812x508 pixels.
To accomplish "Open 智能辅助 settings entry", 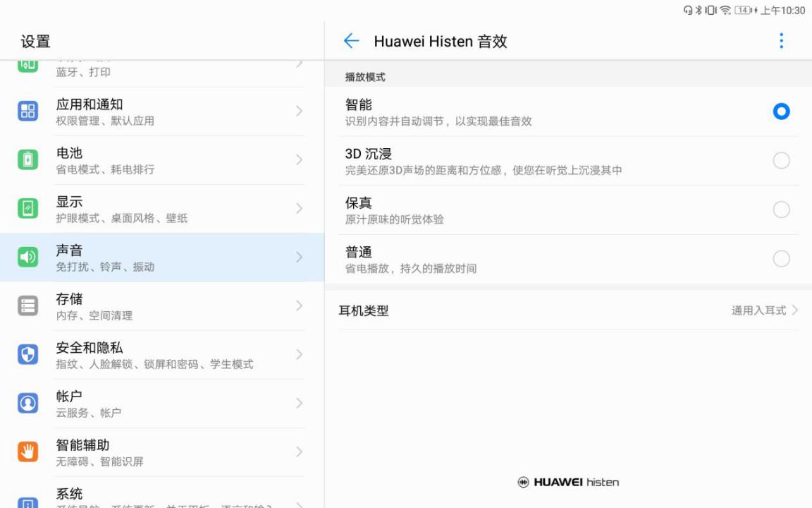I will [x=162, y=452].
